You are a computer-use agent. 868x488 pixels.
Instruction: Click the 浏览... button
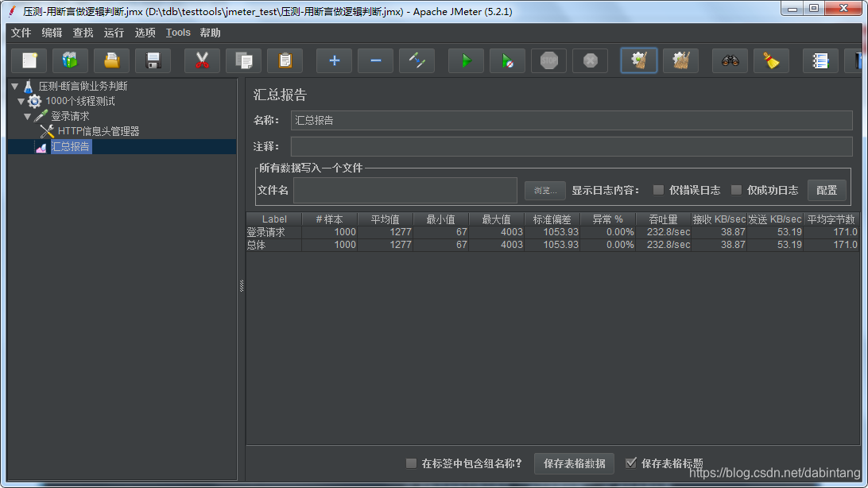544,190
